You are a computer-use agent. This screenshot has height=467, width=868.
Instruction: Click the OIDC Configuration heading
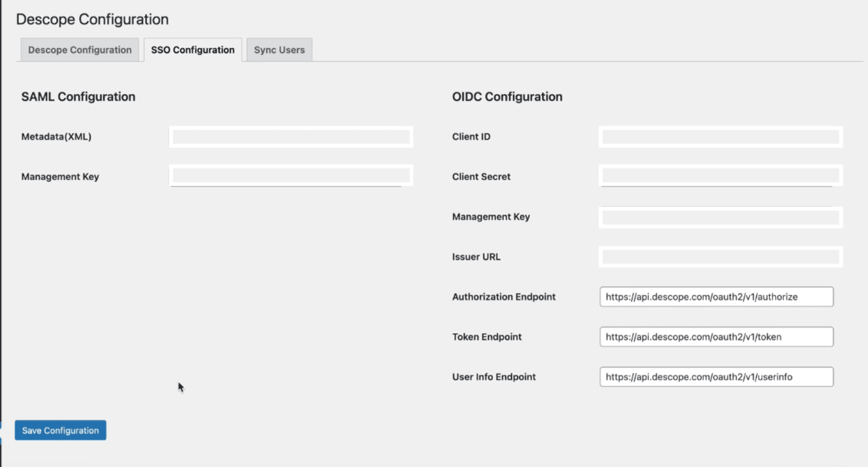click(506, 96)
